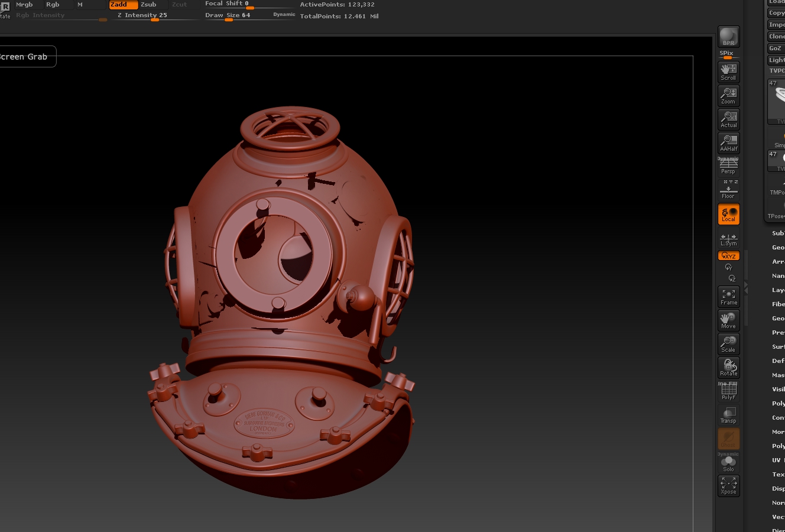Expand the Visibility section
The height and width of the screenshot is (532, 785).
[x=778, y=390]
